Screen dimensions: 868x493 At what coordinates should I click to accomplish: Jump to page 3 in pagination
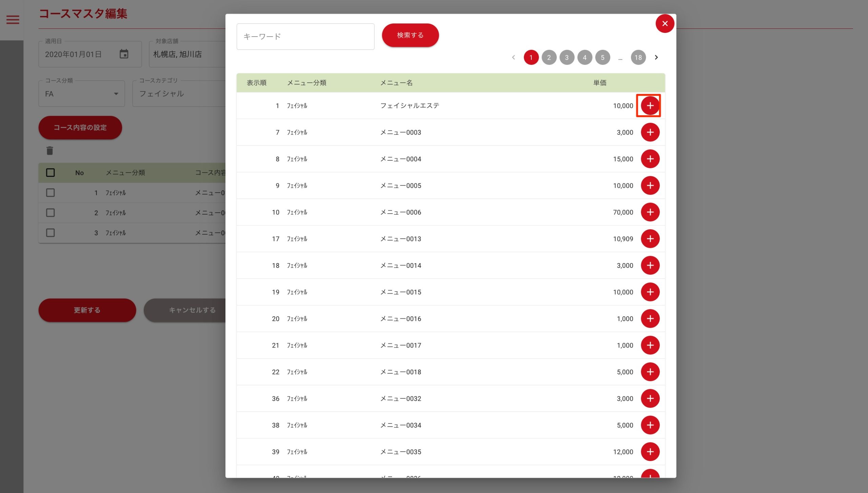pos(567,57)
